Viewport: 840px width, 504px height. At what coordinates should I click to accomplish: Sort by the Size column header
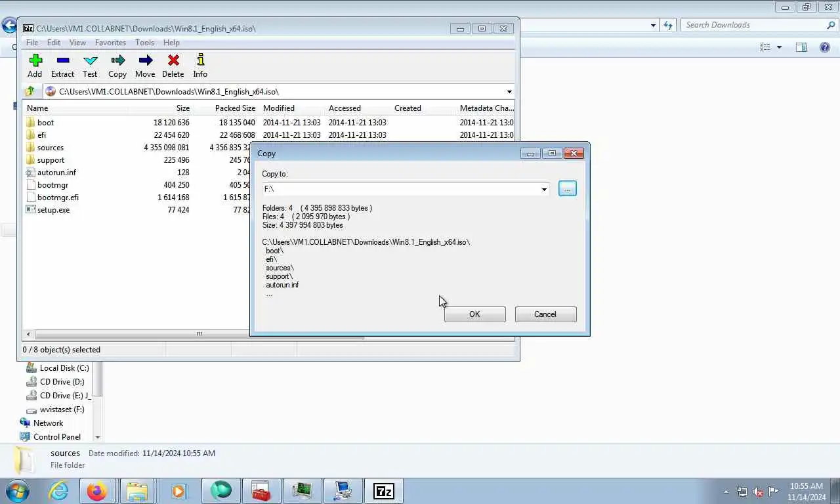(161, 108)
